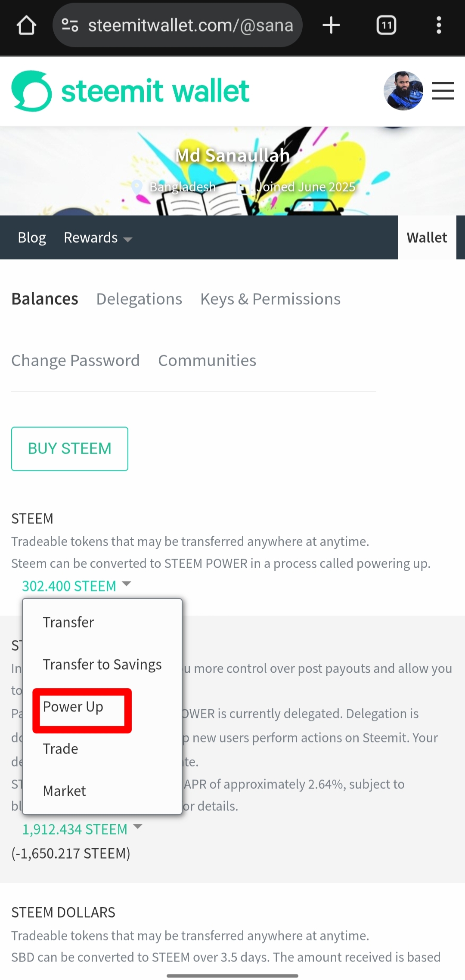This screenshot has height=980, width=465.
Task: Tap the browser home icon
Action: coord(26,25)
